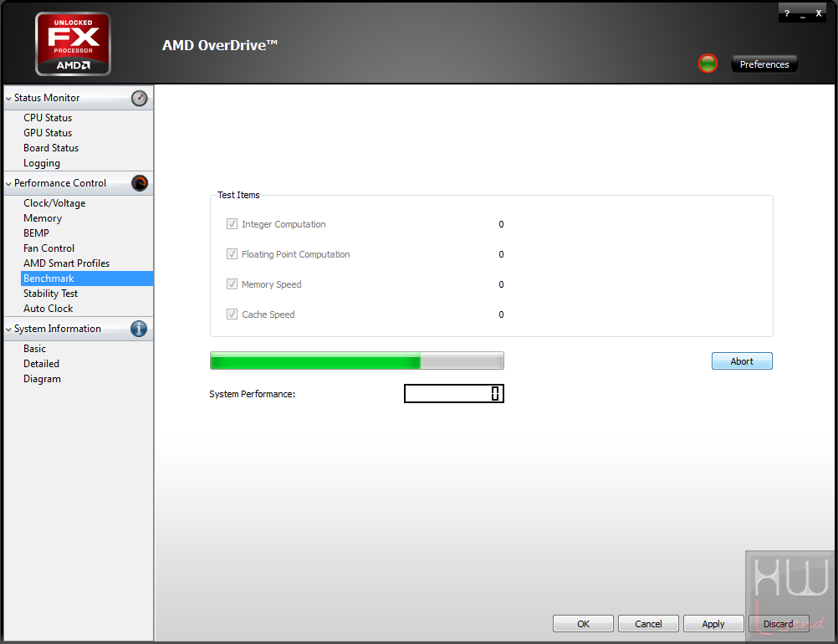Open Auto Clock page
Viewport: 838px width, 644px height.
point(49,309)
